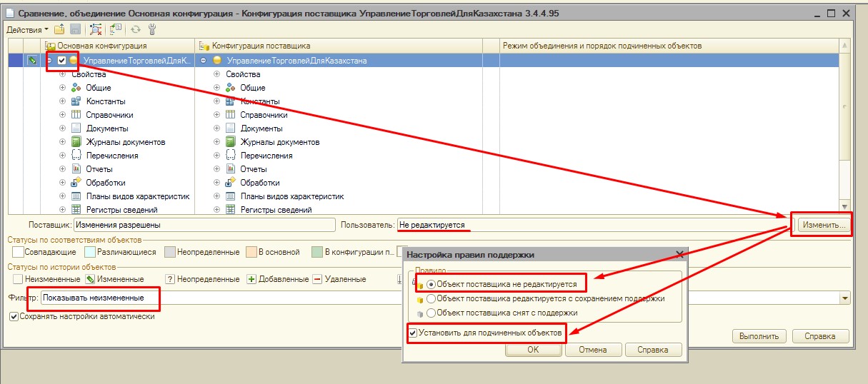Click the Обработки icon in Основная конфигурация

click(76, 183)
